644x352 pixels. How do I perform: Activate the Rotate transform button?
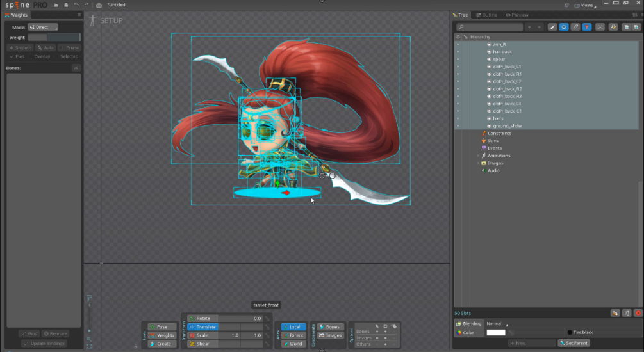203,318
